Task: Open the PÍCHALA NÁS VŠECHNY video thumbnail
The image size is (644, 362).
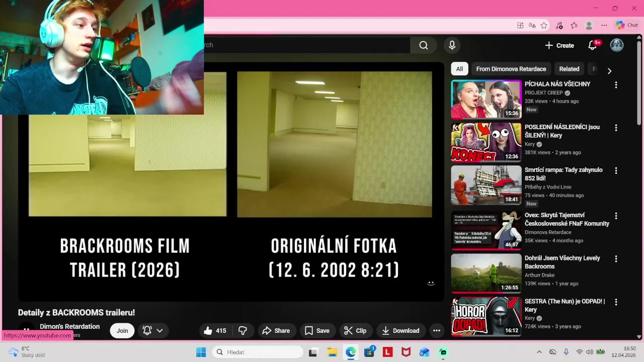Action: (486, 99)
